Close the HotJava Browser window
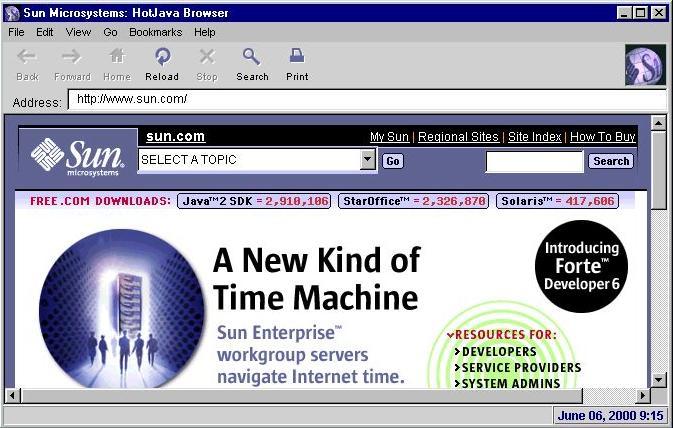The image size is (673, 428). click(x=658, y=13)
